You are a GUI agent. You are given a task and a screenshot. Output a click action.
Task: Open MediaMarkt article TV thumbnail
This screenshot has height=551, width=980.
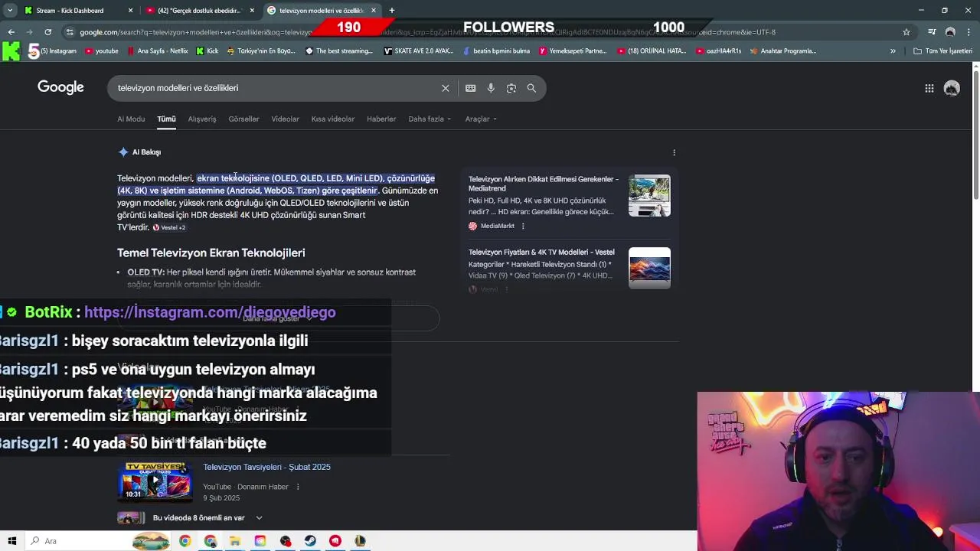[649, 196]
